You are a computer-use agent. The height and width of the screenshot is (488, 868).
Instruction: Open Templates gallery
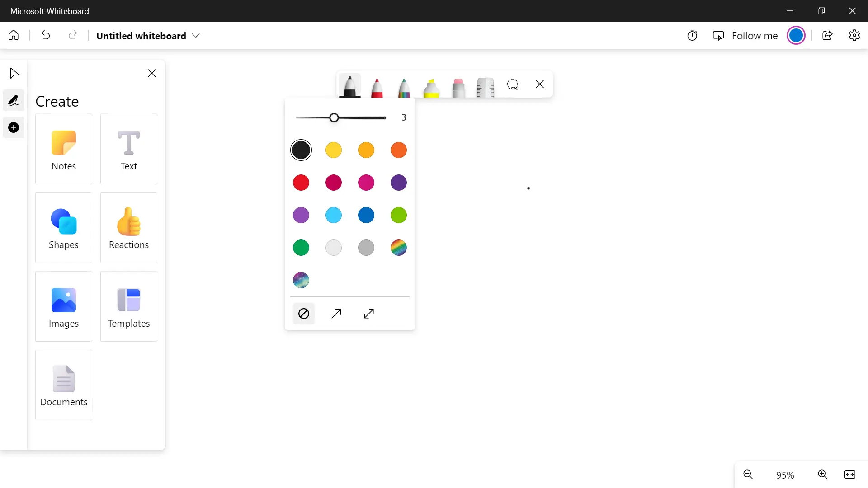(x=129, y=306)
